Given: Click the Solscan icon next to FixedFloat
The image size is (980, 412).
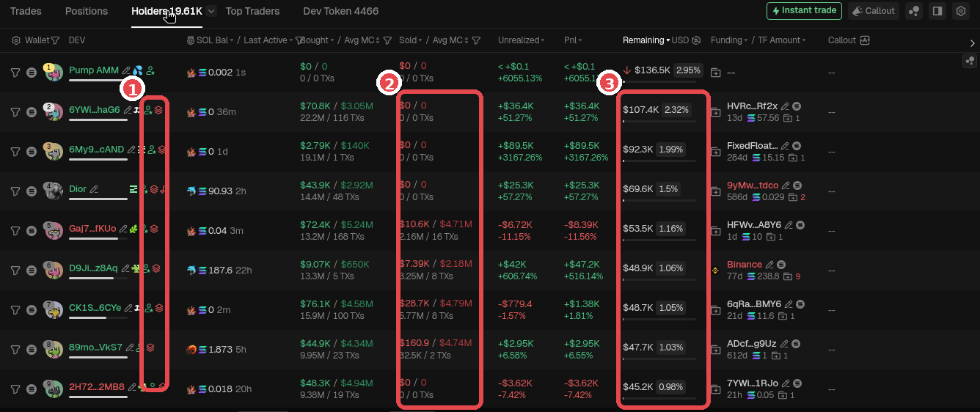Looking at the screenshot, I should (x=797, y=146).
